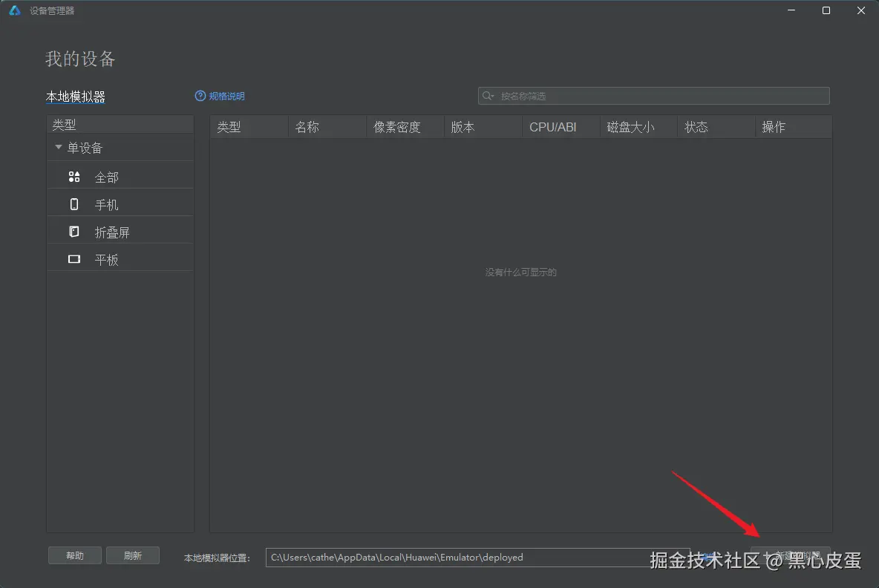Screen dimensions: 879x588
Task: Click the 操作 column header
Action: point(793,127)
